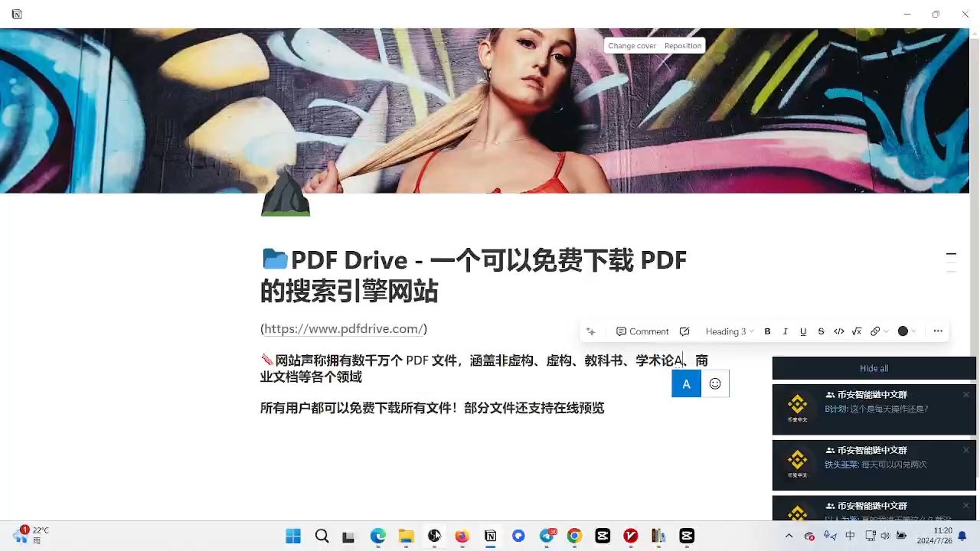
Task: Open notification center bell
Action: [963, 536]
